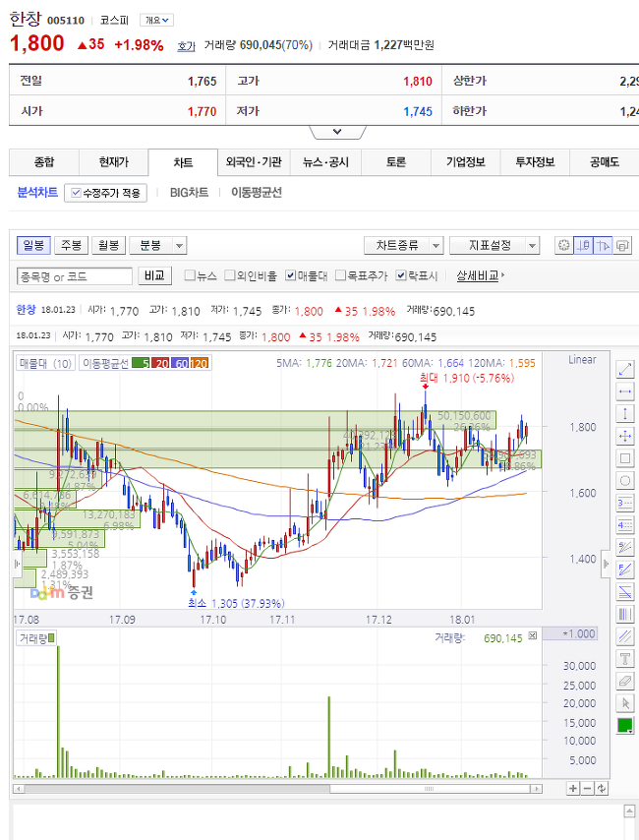
Task: Select the parallel lines tool
Action: (x=625, y=635)
